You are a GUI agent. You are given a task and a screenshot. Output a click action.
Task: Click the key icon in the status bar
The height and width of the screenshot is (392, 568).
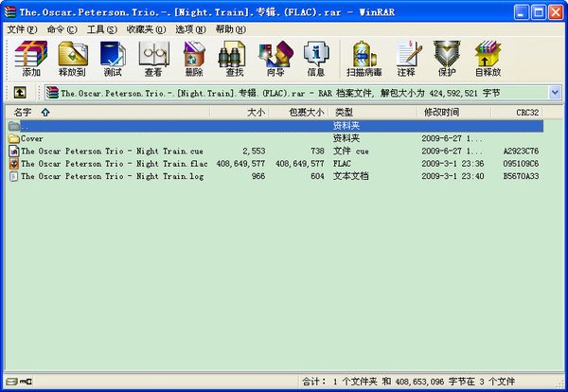(26, 382)
